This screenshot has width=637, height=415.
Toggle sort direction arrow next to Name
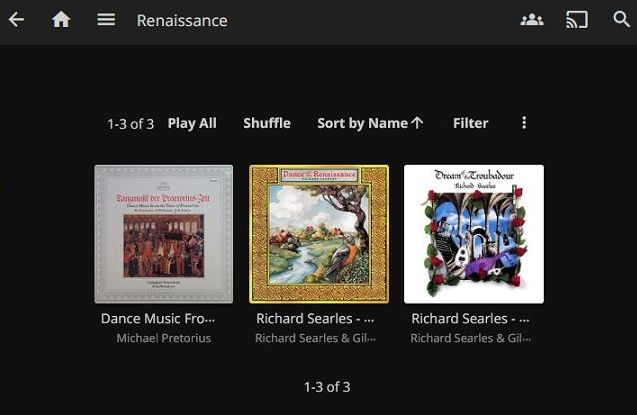pos(418,123)
